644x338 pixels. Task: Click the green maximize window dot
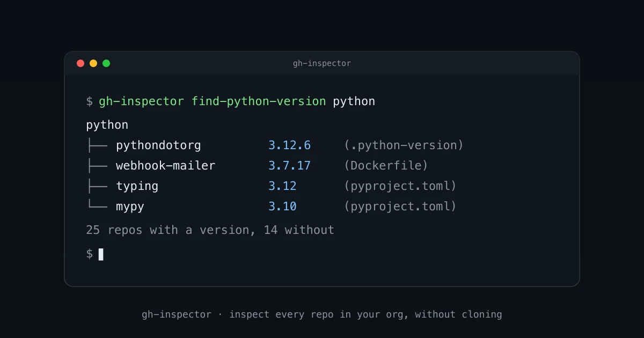(x=106, y=63)
